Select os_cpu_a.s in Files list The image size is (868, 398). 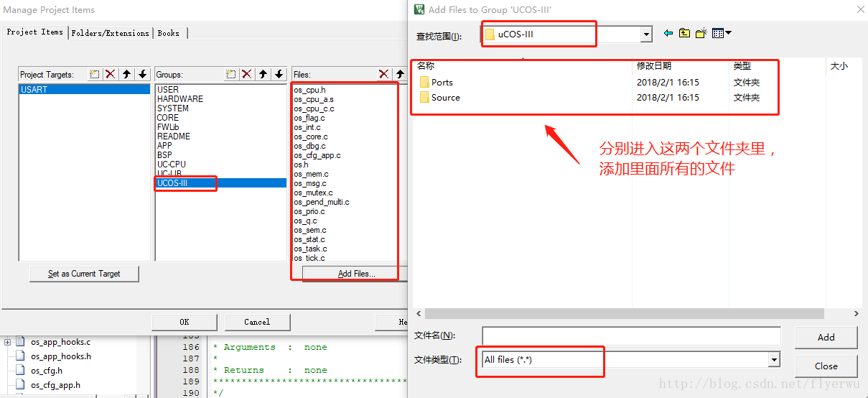click(314, 99)
